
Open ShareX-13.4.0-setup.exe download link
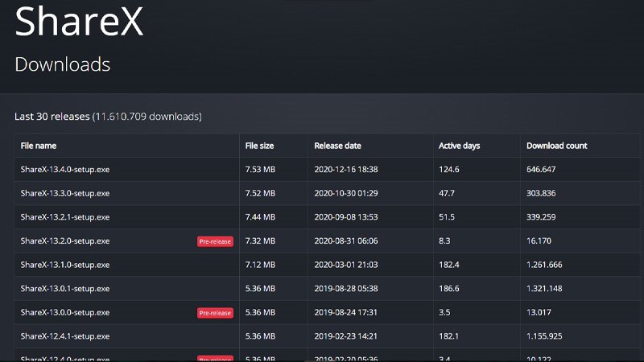[x=65, y=170]
